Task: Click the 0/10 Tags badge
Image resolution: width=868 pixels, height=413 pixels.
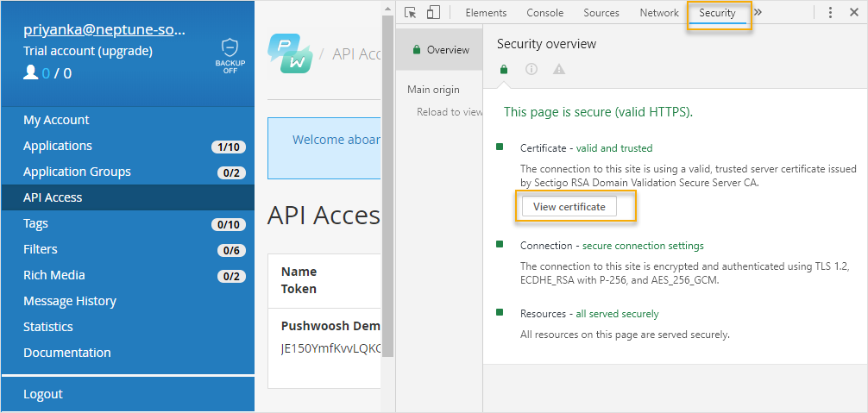Action: coord(229,224)
